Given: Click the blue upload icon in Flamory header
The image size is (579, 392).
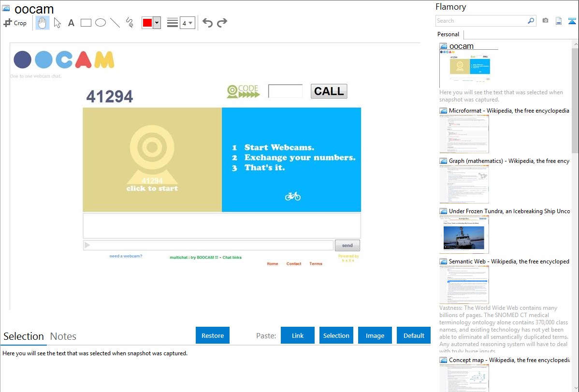Looking at the screenshot, I should tap(572, 21).
